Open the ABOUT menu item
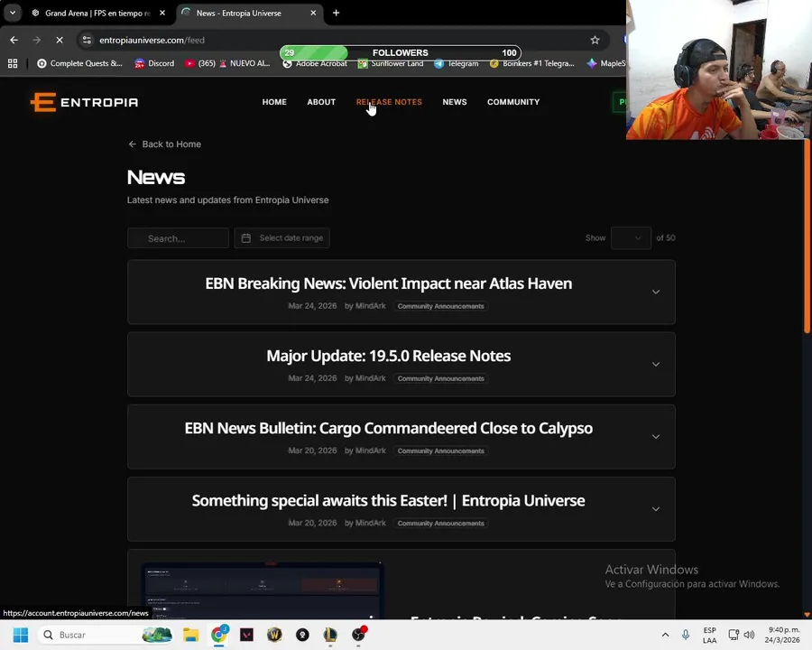The width and height of the screenshot is (812, 650). coord(321,102)
